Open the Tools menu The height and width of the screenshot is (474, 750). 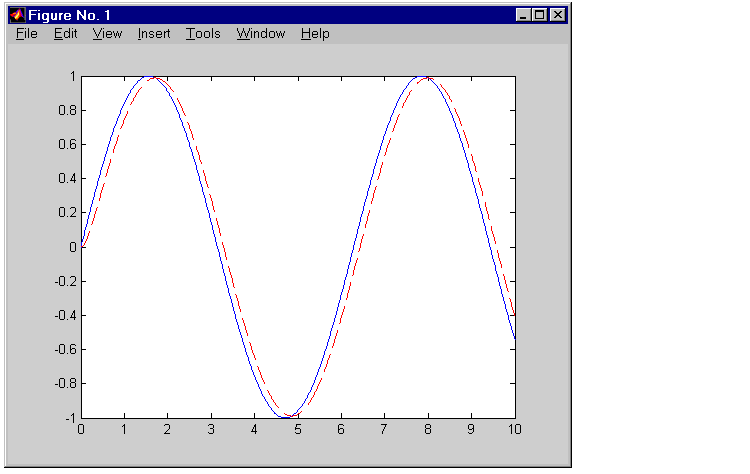point(203,34)
